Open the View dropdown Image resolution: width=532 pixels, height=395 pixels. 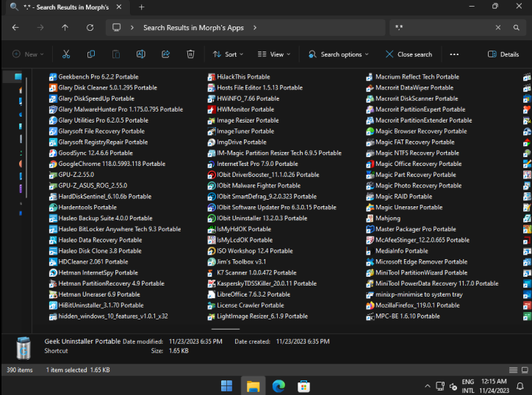pos(274,54)
